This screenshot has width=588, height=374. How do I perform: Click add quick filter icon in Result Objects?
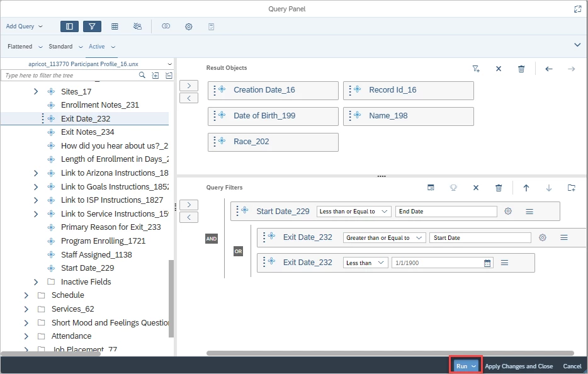pyautogui.click(x=476, y=69)
